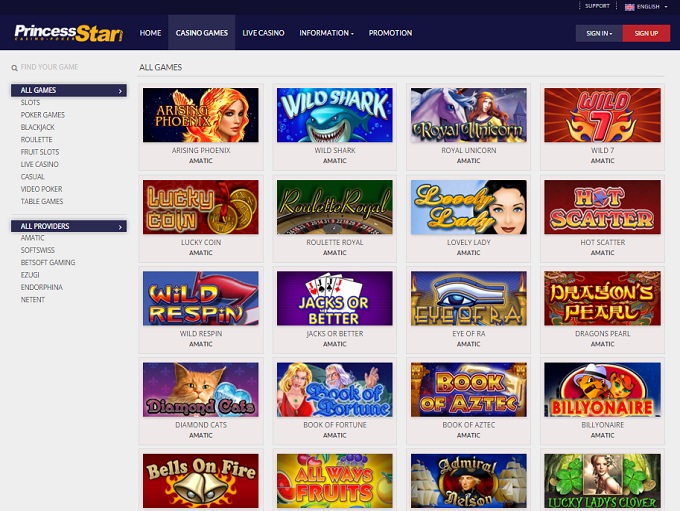Click the Princess Star logo

click(69, 33)
